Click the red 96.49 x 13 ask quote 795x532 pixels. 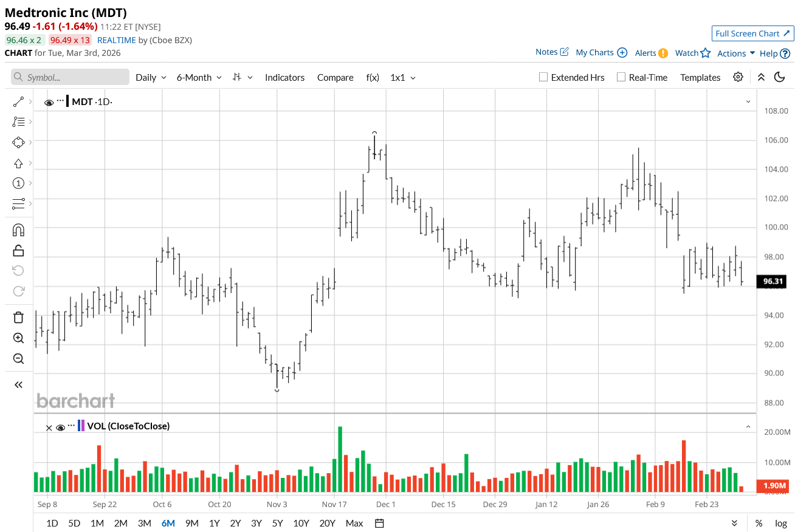pyautogui.click(x=70, y=40)
